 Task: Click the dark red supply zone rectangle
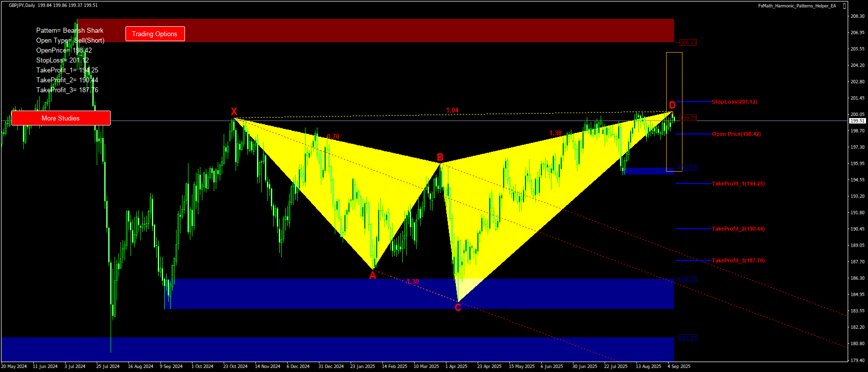point(397,30)
